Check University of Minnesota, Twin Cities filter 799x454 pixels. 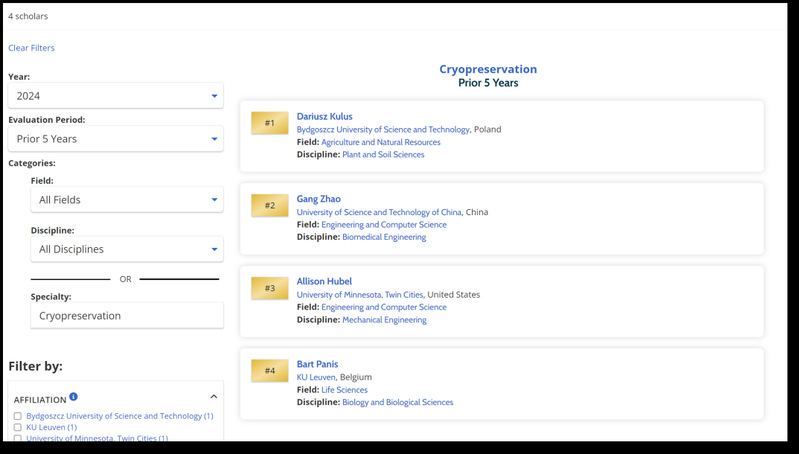click(x=18, y=438)
